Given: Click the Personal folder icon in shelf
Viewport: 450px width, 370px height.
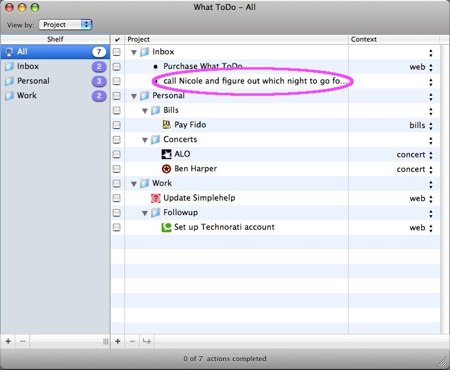Looking at the screenshot, I should pos(9,81).
